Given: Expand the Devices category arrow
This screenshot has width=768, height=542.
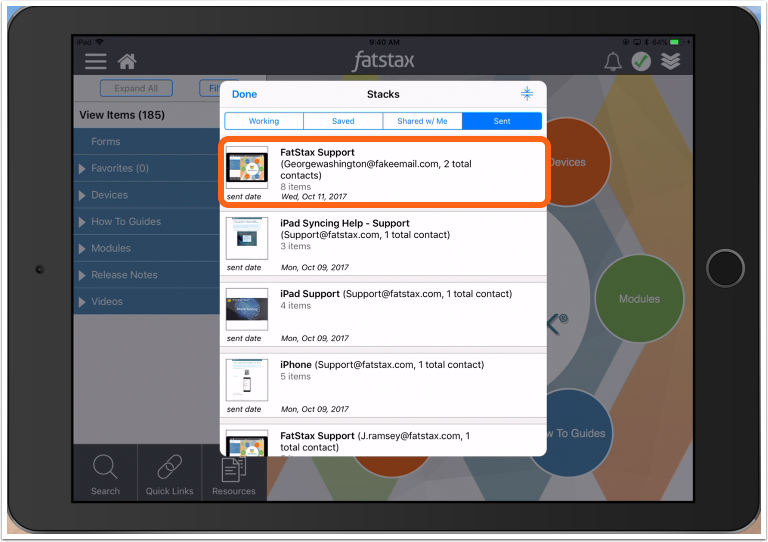Looking at the screenshot, I should [82, 195].
